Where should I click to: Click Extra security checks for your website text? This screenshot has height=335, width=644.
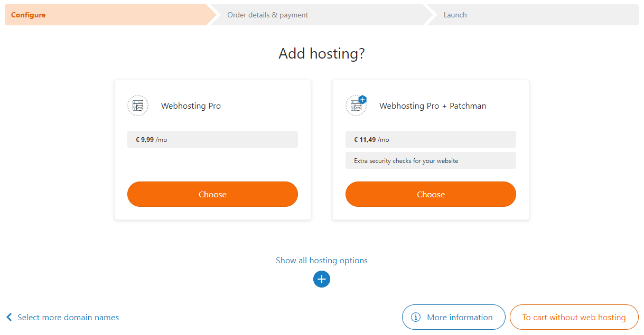click(406, 160)
